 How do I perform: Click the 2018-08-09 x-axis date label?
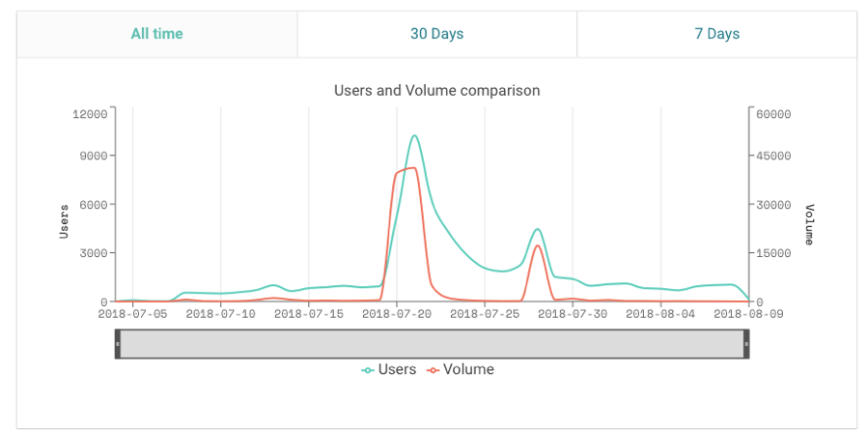(x=747, y=313)
